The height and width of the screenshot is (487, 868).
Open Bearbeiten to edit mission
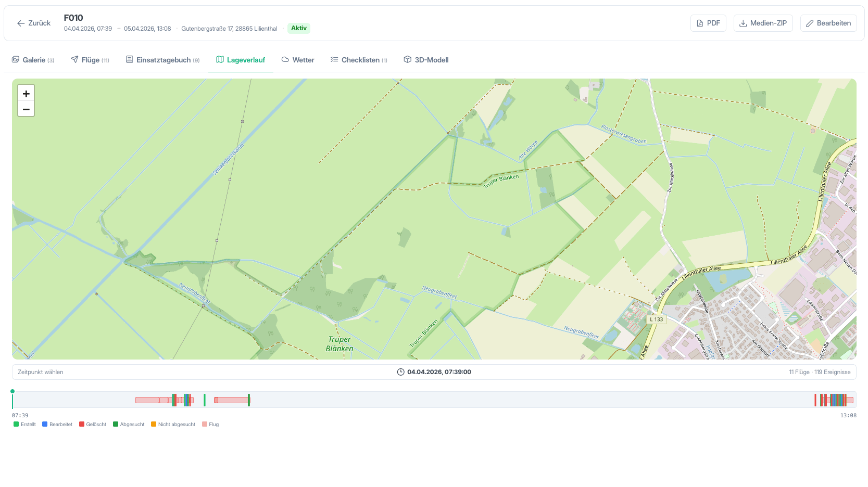tap(828, 23)
